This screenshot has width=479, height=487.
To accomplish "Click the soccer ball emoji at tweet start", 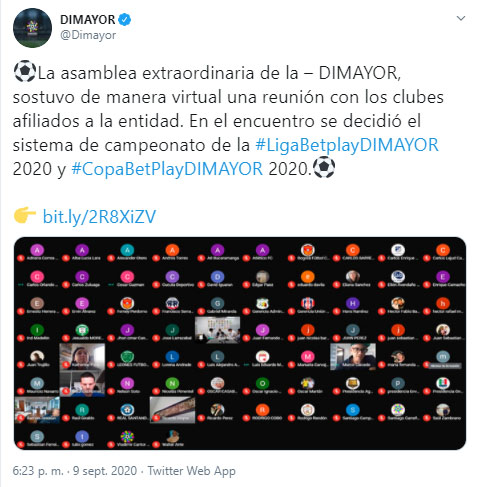I will tap(24, 71).
